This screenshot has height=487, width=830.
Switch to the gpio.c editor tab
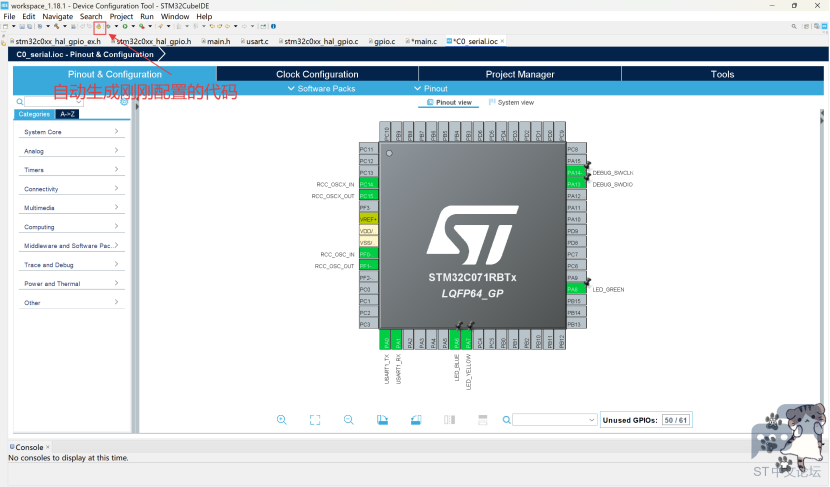pyautogui.click(x=382, y=41)
